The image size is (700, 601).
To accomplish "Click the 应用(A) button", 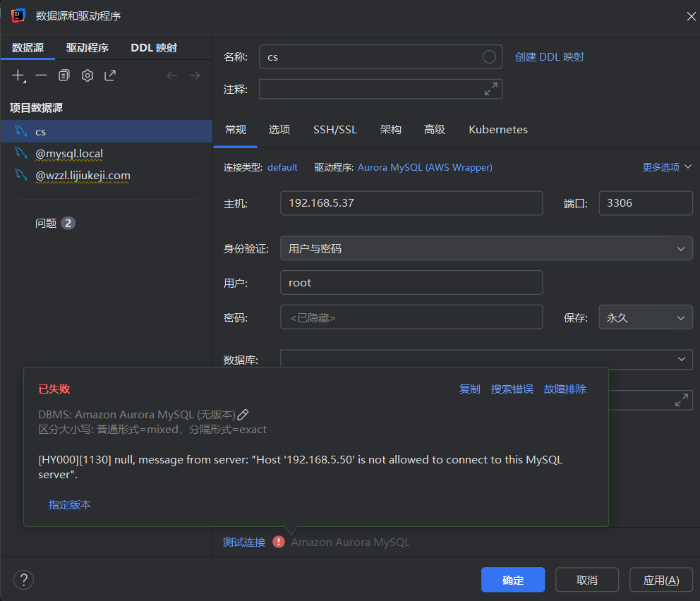I will 660,580.
